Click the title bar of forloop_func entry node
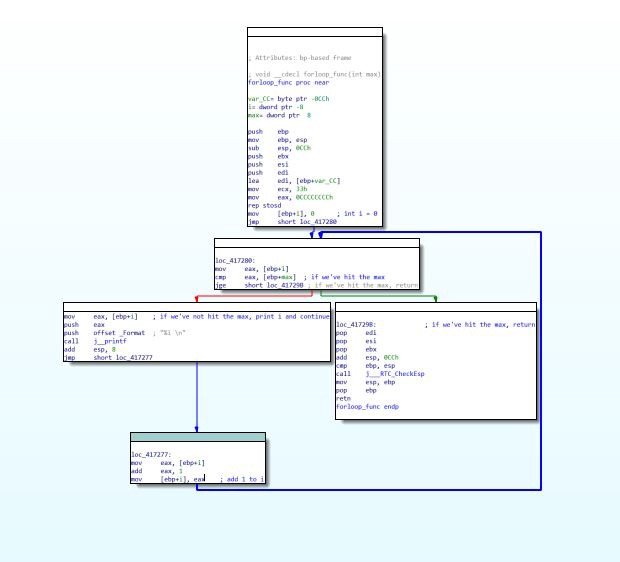Screen dimensions: 620x562 pyautogui.click(x=315, y=32)
